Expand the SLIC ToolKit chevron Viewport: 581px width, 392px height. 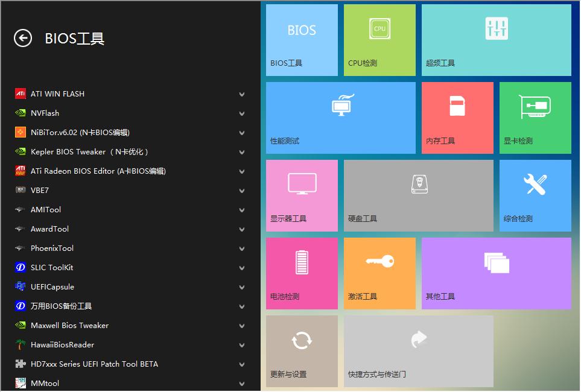[241, 268]
